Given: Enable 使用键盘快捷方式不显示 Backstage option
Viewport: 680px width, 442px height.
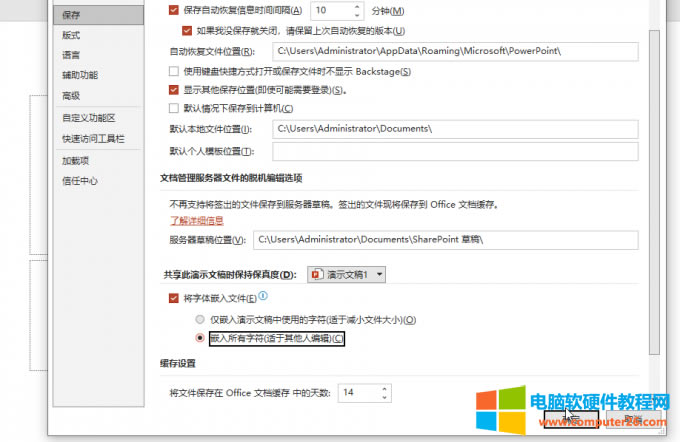Looking at the screenshot, I should [174, 70].
